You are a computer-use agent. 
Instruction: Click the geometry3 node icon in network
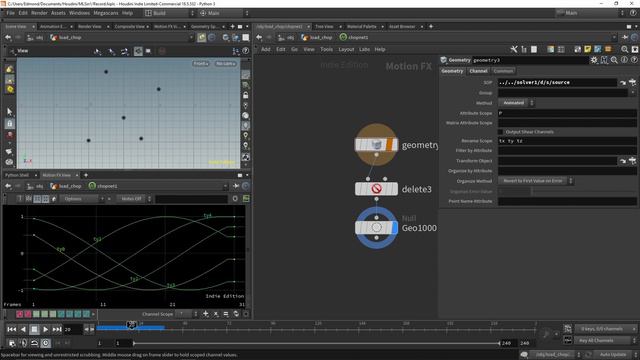(376, 144)
